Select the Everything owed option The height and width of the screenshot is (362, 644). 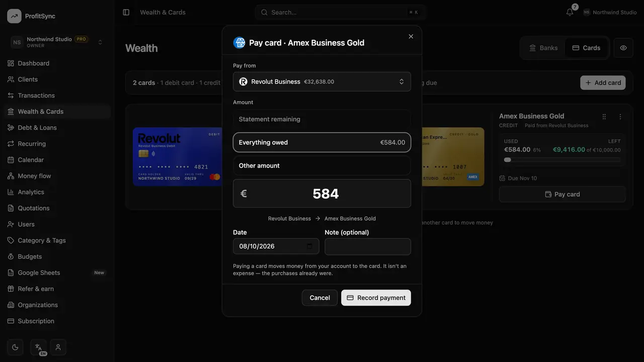pos(322,142)
